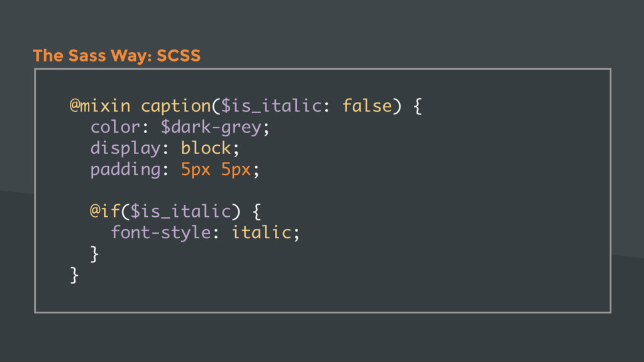This screenshot has height=362, width=644.
Task: Select the 'caption' mixin name
Action: 176,107
